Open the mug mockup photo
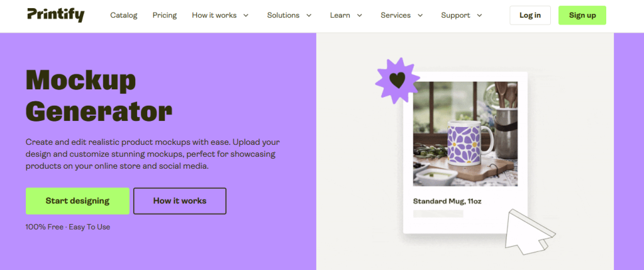 pos(465,134)
